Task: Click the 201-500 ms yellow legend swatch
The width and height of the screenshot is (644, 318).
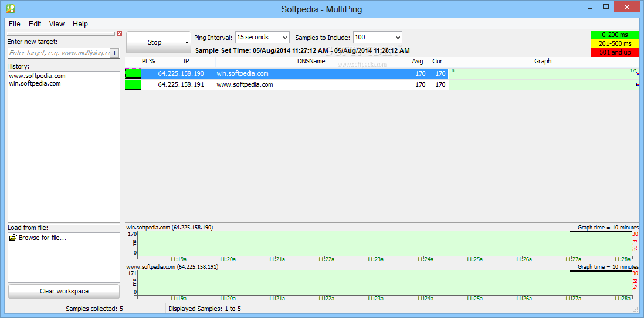Action: click(x=615, y=43)
